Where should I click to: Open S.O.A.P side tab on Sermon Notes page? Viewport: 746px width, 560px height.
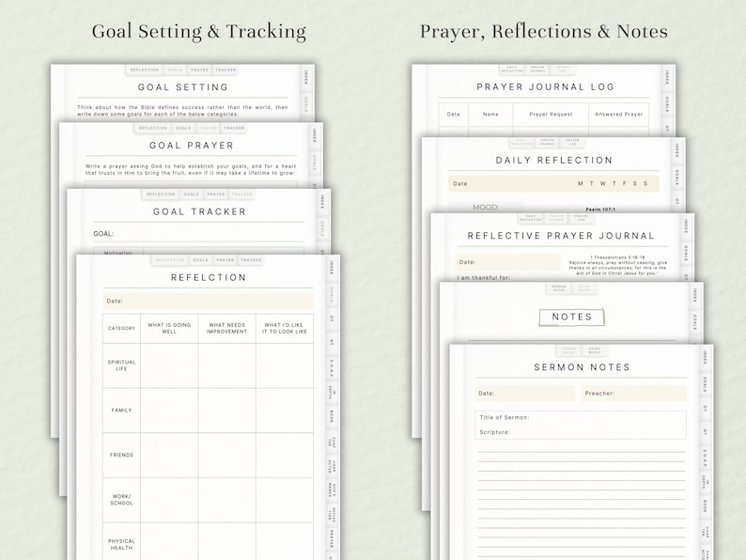705,457
